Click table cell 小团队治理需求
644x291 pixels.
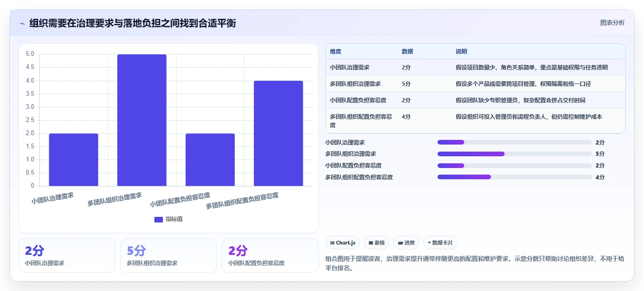(350, 68)
